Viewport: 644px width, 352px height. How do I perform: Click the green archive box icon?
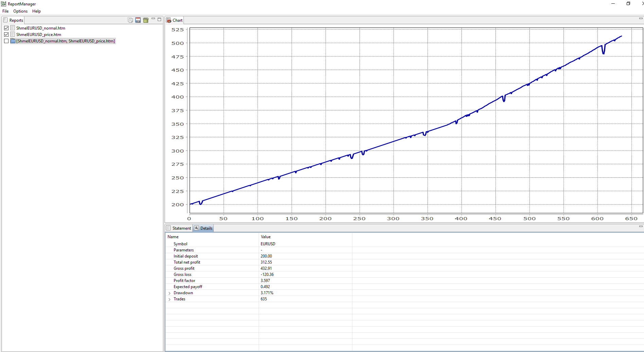tap(146, 20)
